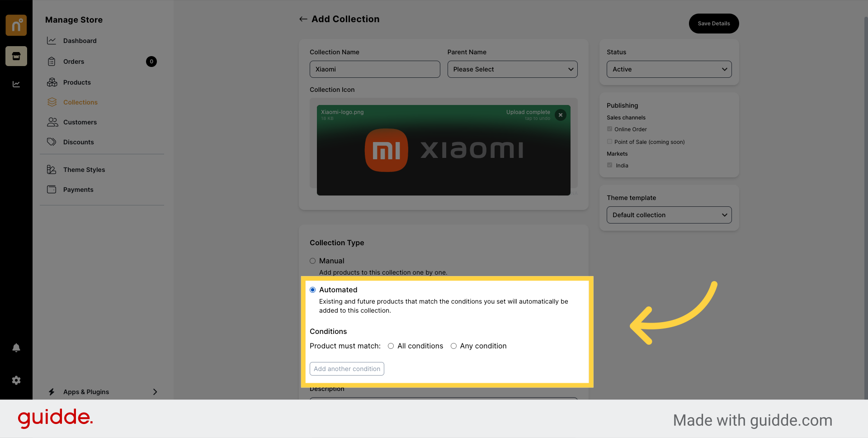The width and height of the screenshot is (868, 438).
Task: Click the Collection Name input field
Action: coord(375,69)
